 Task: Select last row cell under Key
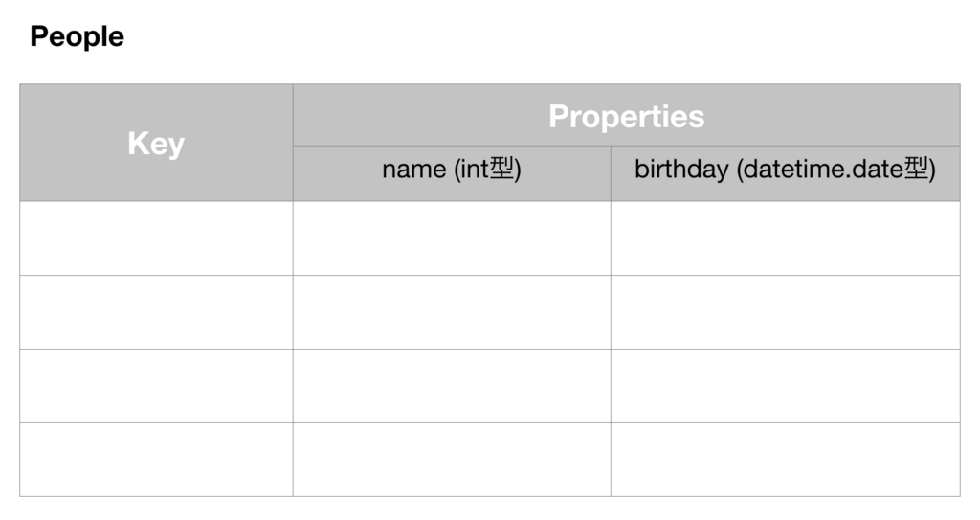click(x=156, y=460)
